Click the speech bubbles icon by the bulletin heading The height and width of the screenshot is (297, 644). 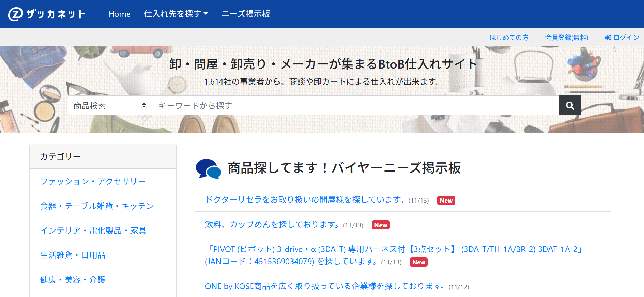click(208, 169)
